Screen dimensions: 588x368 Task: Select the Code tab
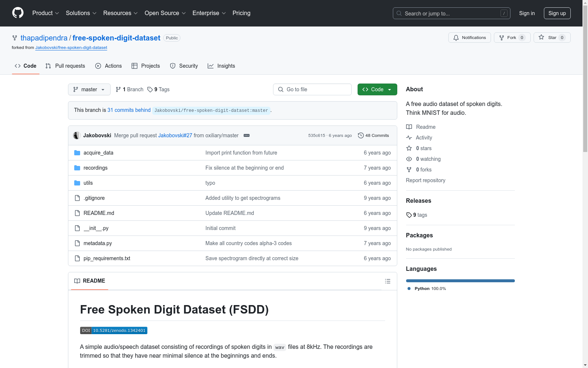click(x=26, y=66)
